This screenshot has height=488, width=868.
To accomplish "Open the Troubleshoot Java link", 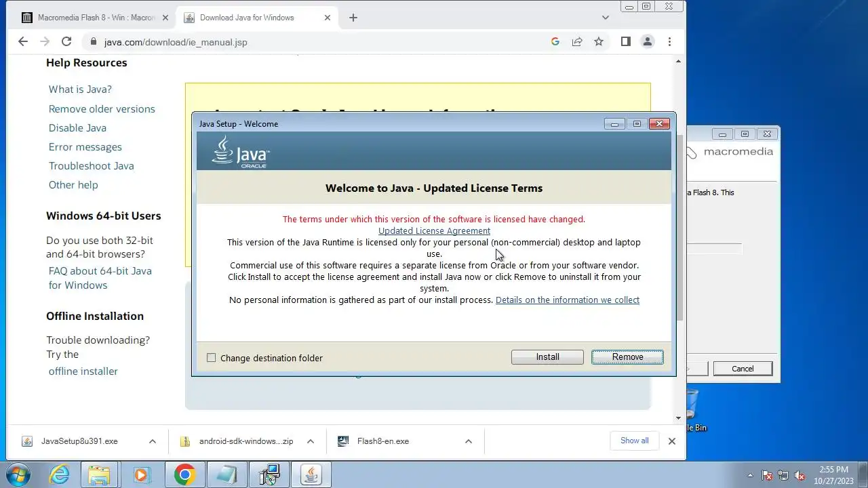I will tap(92, 165).
